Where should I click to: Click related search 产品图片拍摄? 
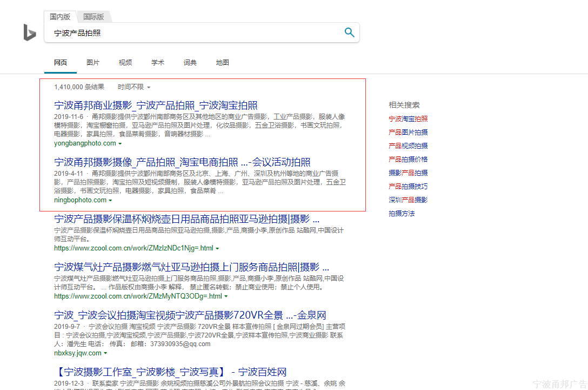tap(408, 133)
